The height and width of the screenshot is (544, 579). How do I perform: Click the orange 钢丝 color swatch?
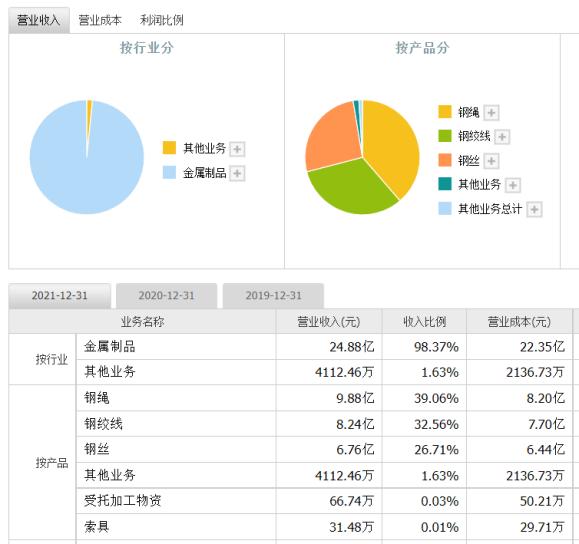point(445,160)
